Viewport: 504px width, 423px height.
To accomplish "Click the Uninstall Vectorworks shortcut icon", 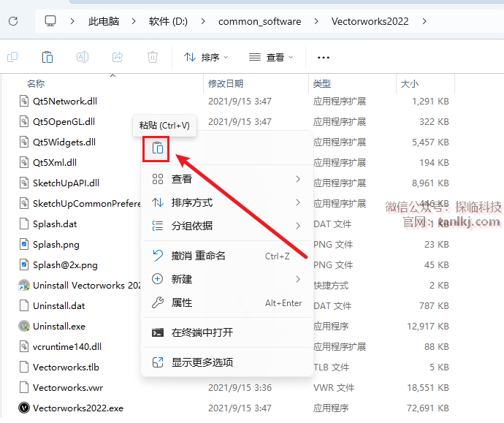I will coord(24,285).
